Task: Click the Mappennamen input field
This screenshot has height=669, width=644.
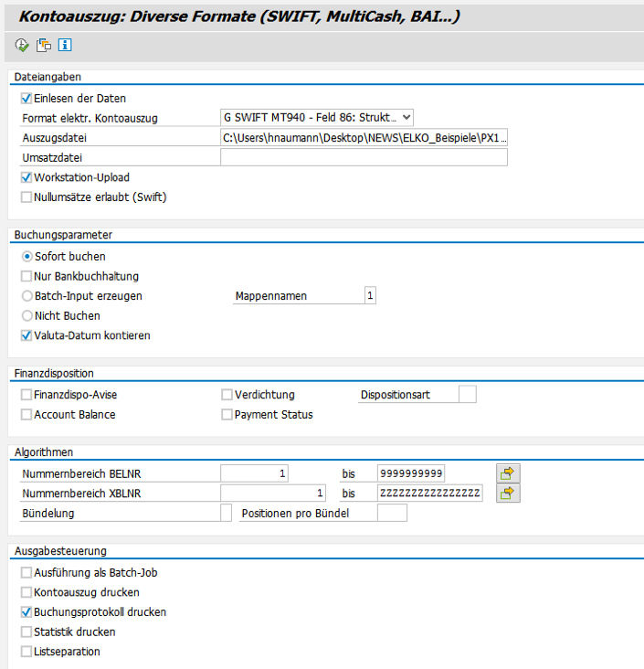Action: [x=369, y=296]
